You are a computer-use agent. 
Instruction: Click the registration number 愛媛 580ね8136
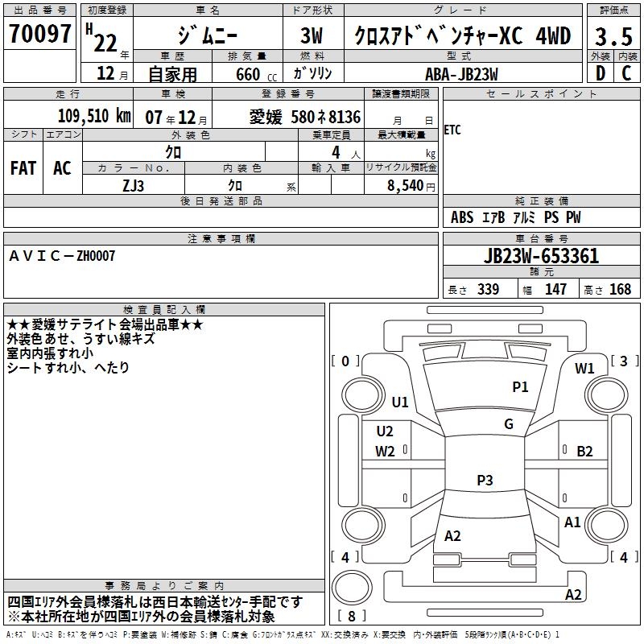(x=305, y=118)
